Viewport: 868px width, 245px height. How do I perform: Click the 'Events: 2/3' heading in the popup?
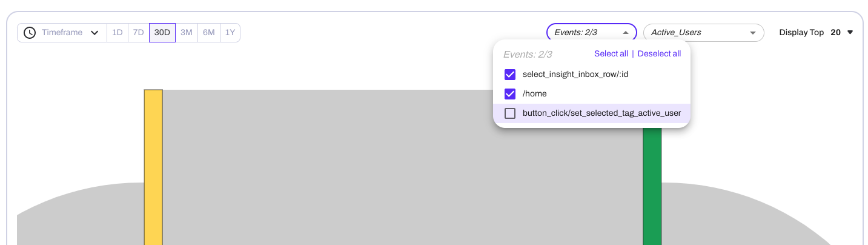[x=528, y=55]
